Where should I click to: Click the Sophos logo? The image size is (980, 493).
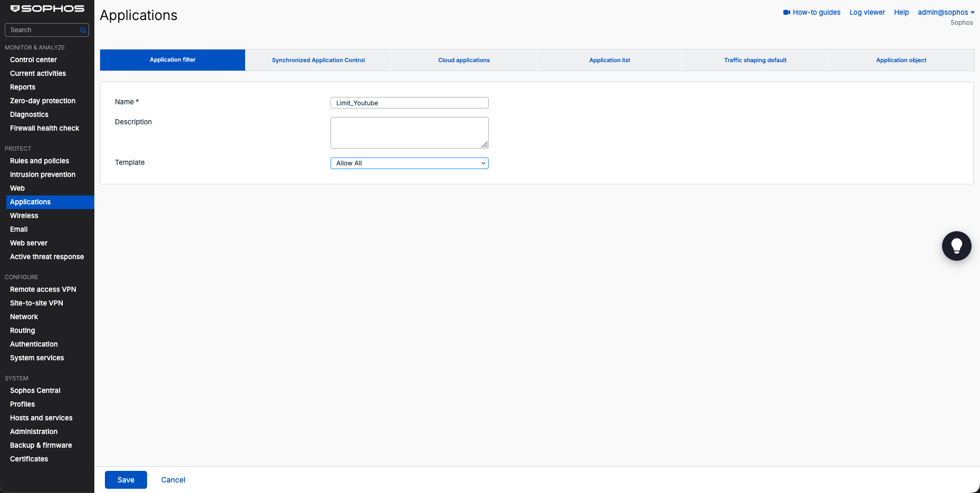point(47,8)
